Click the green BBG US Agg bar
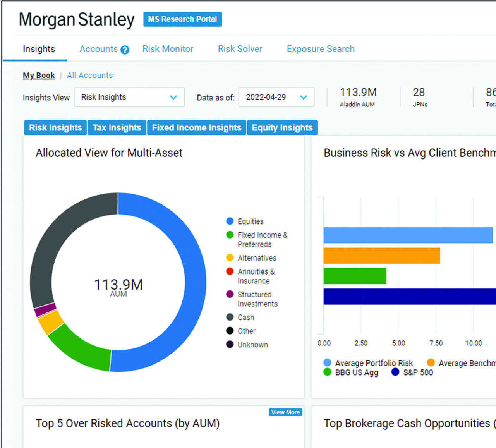 click(x=355, y=276)
